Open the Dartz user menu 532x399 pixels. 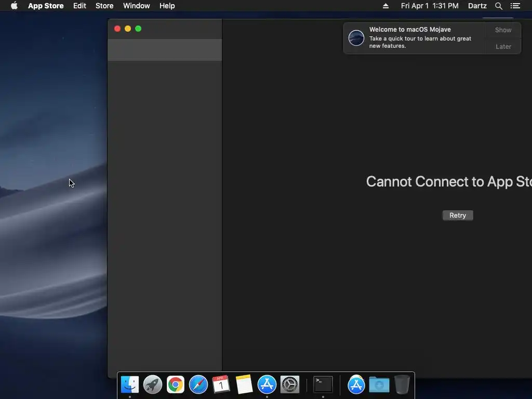[x=477, y=6]
